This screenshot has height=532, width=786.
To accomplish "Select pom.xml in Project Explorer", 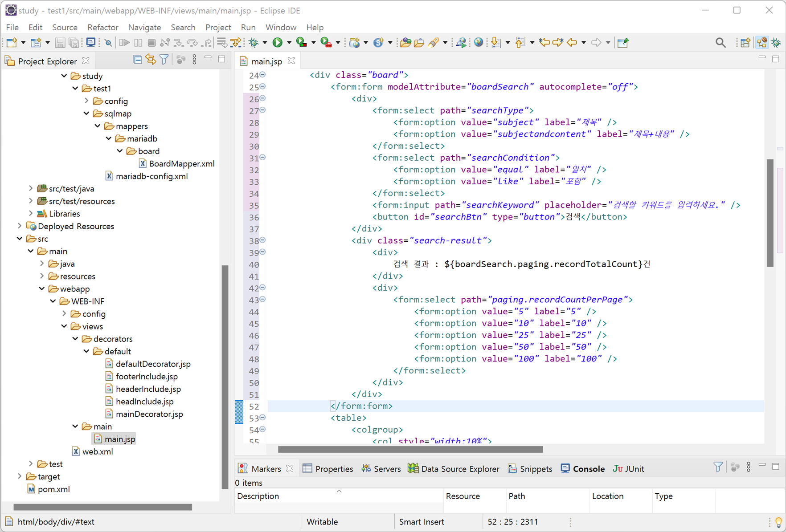I will click(53, 489).
